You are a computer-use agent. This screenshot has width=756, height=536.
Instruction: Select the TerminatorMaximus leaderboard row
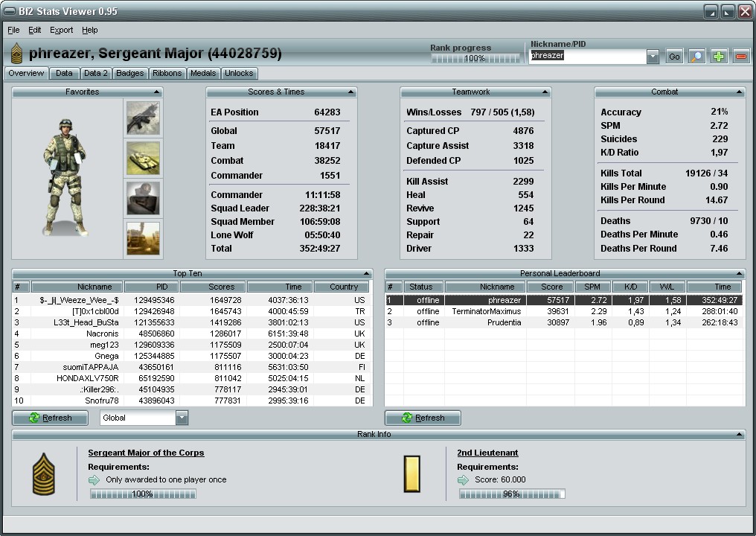563,312
